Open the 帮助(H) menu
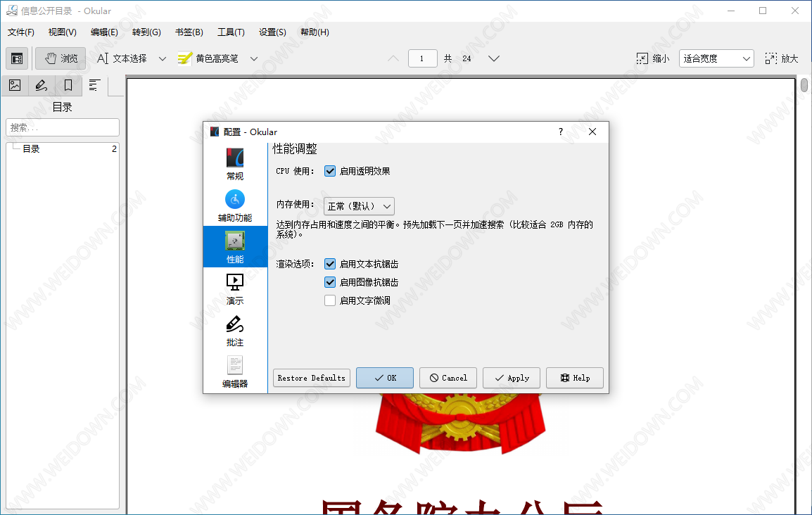The height and width of the screenshot is (515, 812). click(315, 32)
